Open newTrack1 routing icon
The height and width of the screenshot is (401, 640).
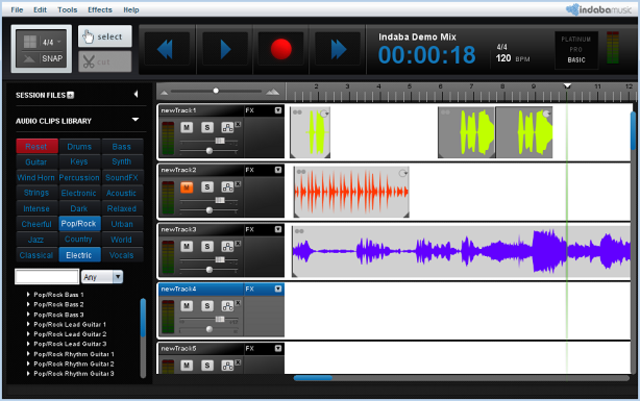pyautogui.click(x=227, y=127)
